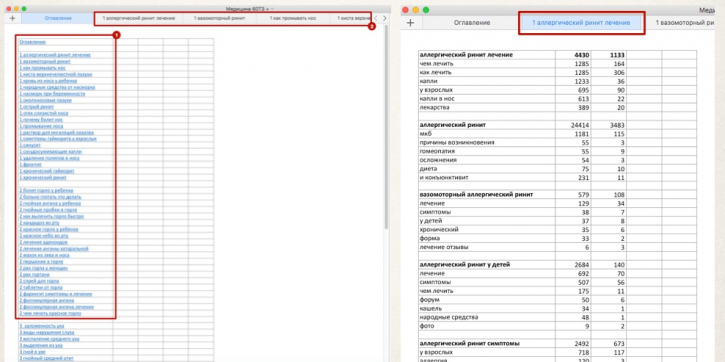Follow the '2 таблетки от горла' link
The width and height of the screenshot is (725, 362).
(x=41, y=288)
